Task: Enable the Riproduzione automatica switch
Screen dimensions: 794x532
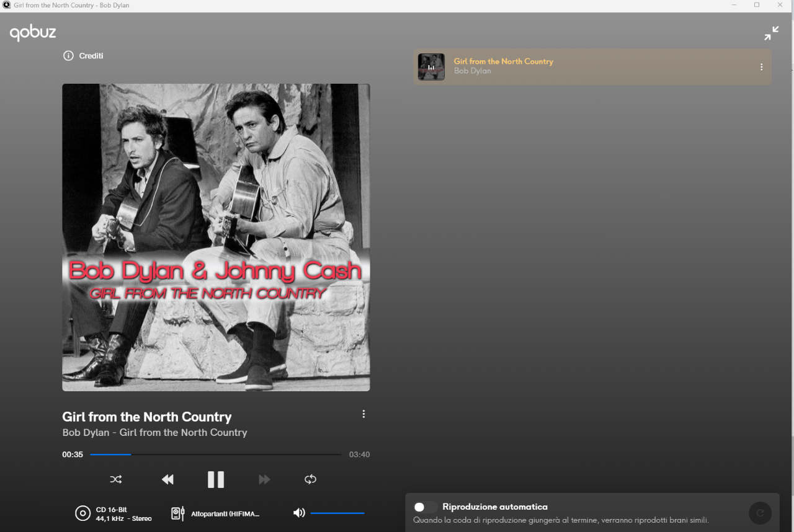Action: 426,507
